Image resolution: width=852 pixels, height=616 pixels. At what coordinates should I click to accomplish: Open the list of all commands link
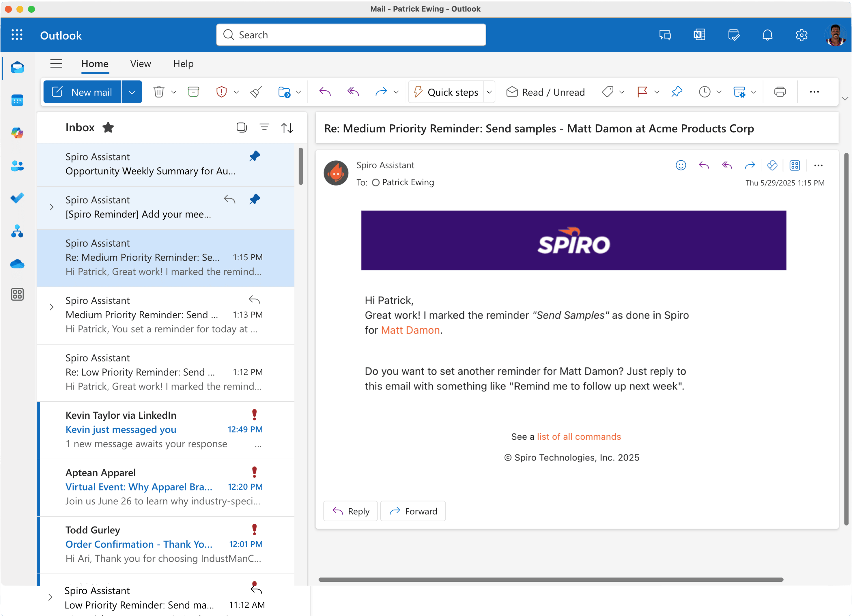pos(578,437)
